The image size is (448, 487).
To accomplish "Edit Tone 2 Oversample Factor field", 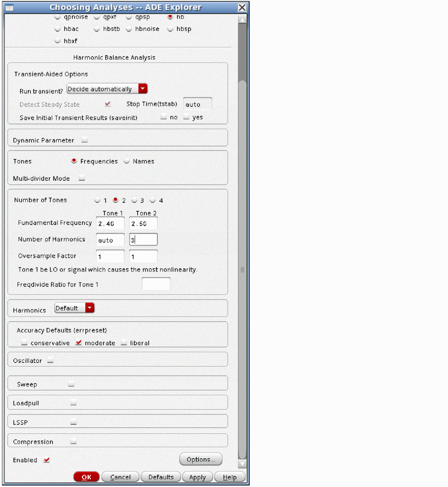I will pos(143,256).
